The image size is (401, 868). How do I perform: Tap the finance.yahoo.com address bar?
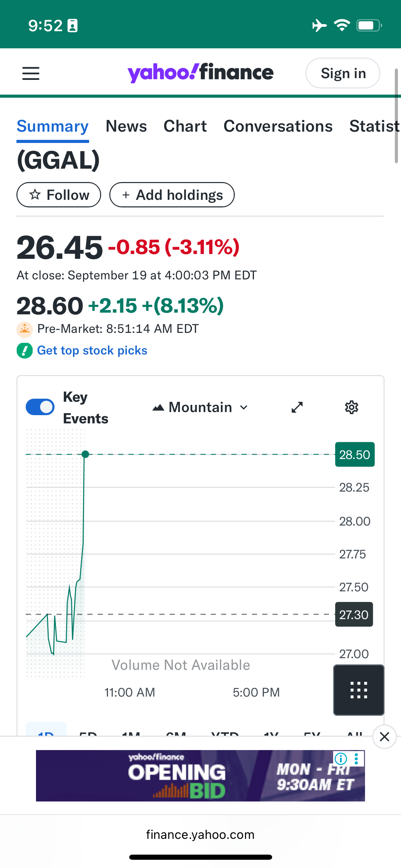(200, 834)
